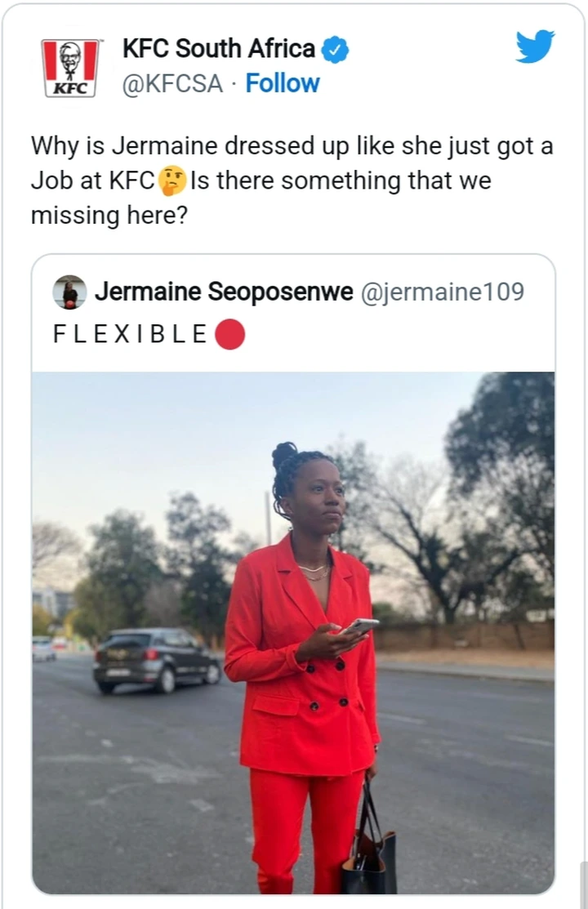Click the 'missing here?' line of the tweet

[x=109, y=216]
